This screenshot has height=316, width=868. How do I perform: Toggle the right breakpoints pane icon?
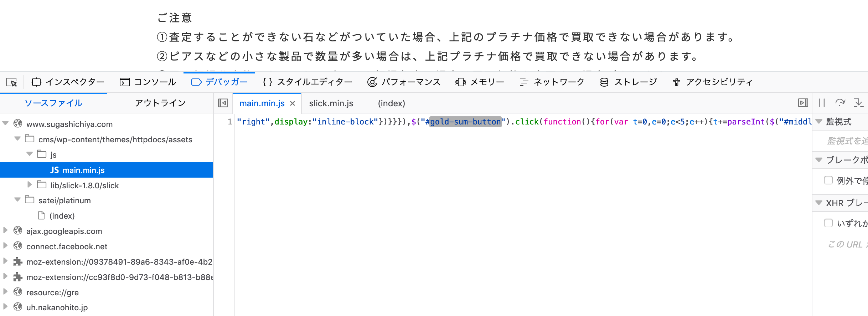tap(803, 103)
